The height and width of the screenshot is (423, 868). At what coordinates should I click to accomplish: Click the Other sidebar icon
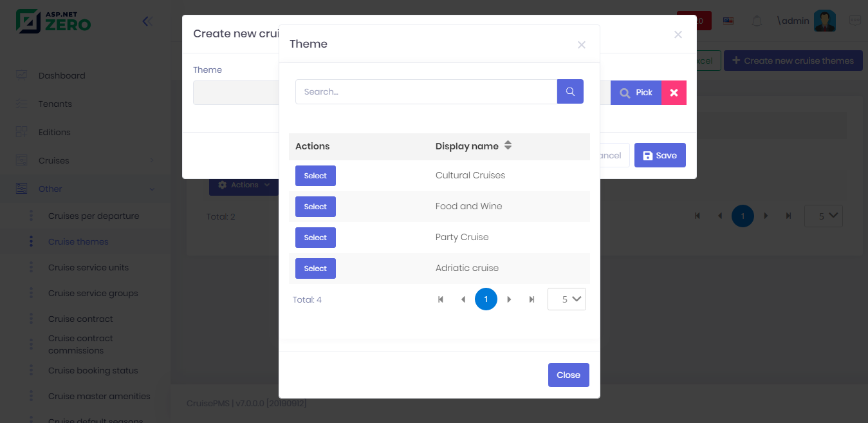tap(22, 189)
